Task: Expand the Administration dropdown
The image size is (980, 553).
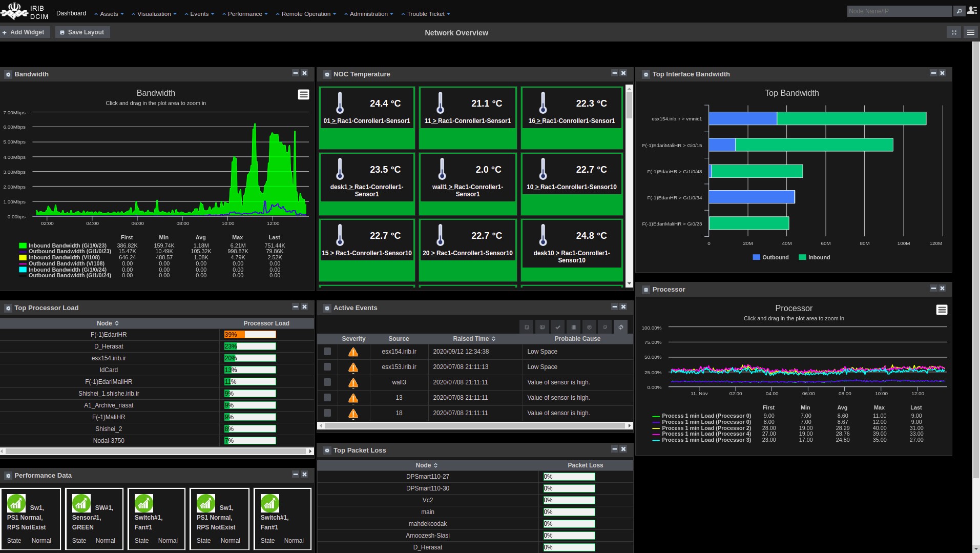Action: pyautogui.click(x=368, y=14)
